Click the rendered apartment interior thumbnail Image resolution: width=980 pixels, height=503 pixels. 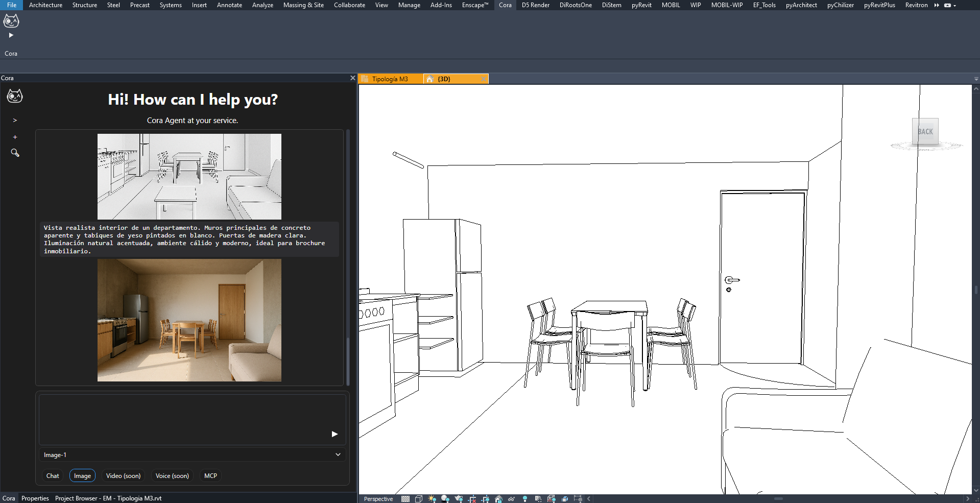click(189, 320)
